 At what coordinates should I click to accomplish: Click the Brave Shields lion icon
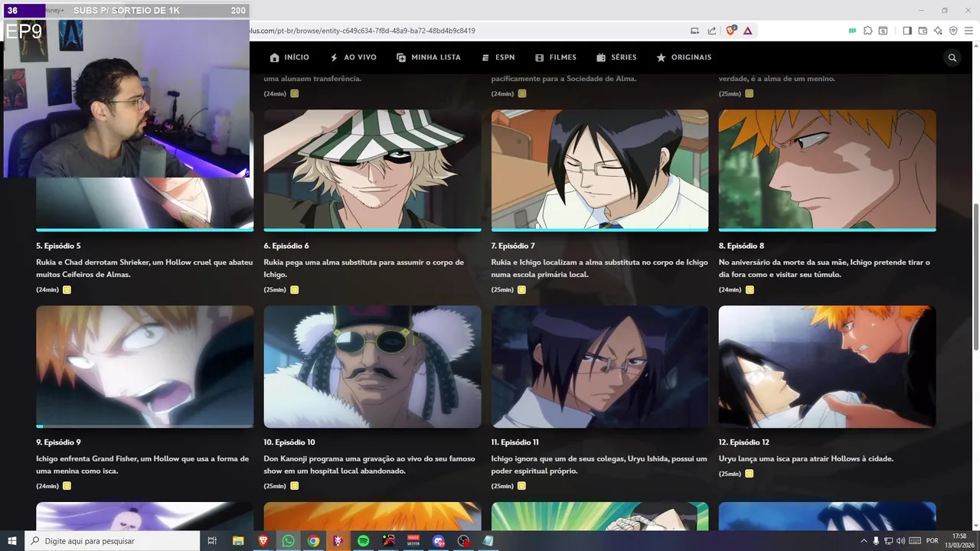730,31
